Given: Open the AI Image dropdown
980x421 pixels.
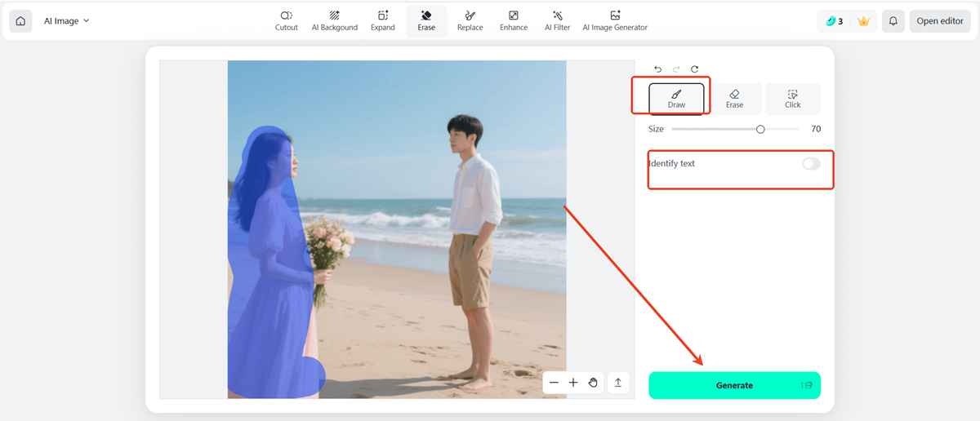Looking at the screenshot, I should [67, 21].
